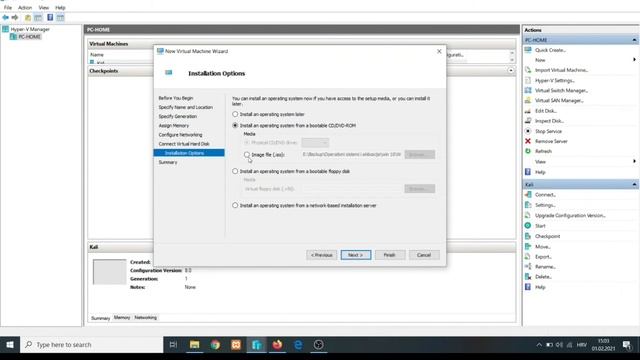
Task: Click the Previous button in wizard
Action: pyautogui.click(x=322, y=255)
